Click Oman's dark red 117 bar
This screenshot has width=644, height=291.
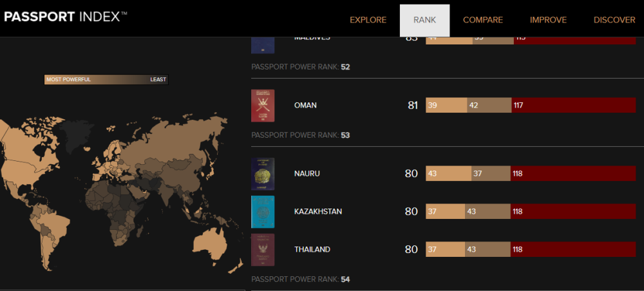coord(573,106)
